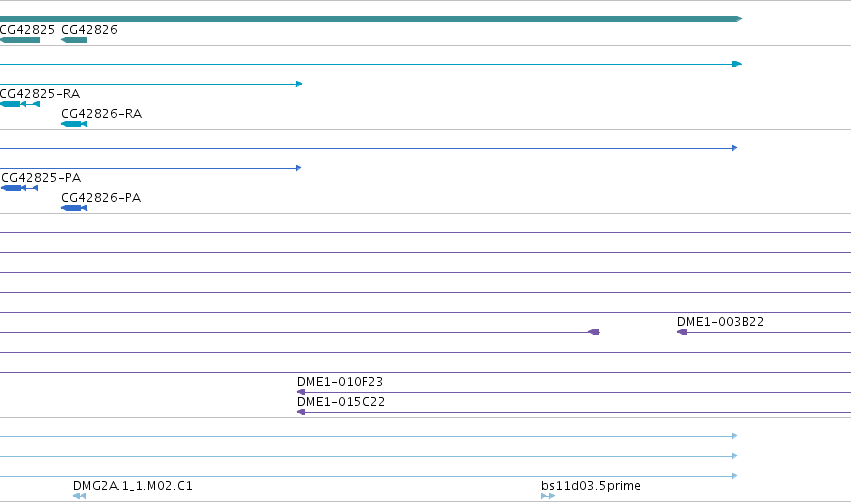
Task: Click the CG42825-RA transcript glyph
Action: pyautogui.click(x=20, y=104)
